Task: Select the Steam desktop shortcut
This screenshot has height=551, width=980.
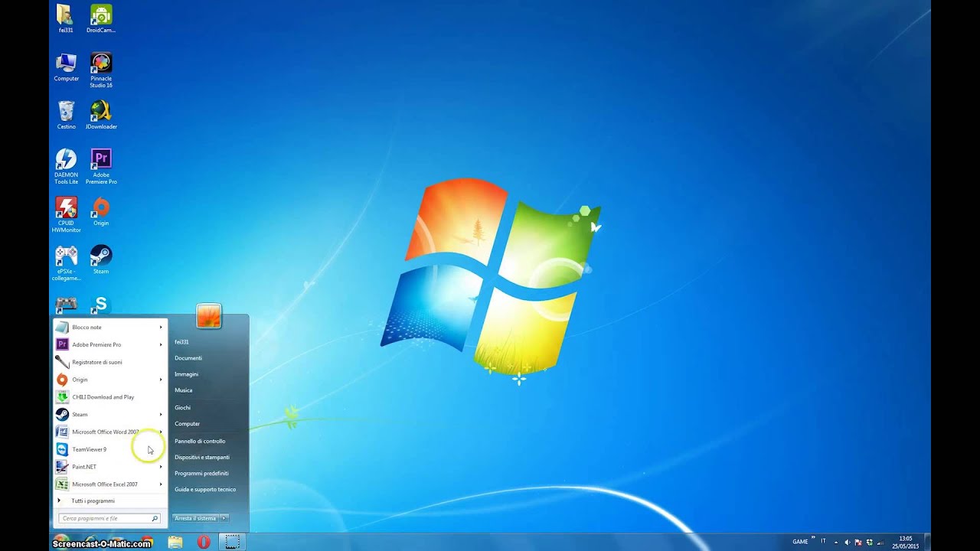Action: coord(101,260)
